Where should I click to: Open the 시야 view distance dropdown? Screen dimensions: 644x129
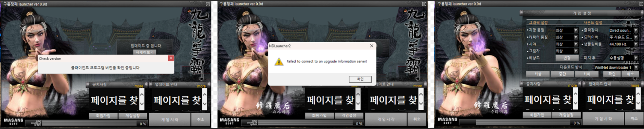[567, 44]
